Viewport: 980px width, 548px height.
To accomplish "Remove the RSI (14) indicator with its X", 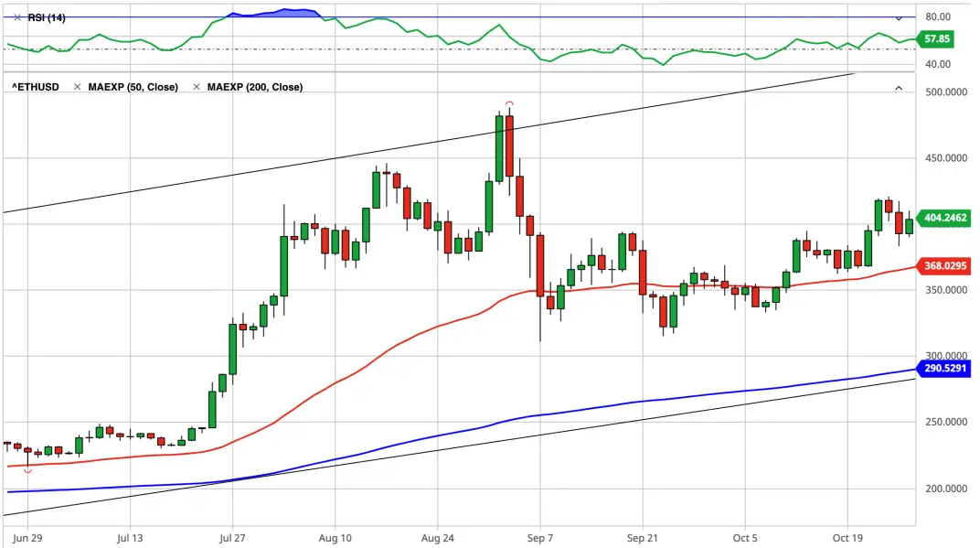I will [x=16, y=17].
